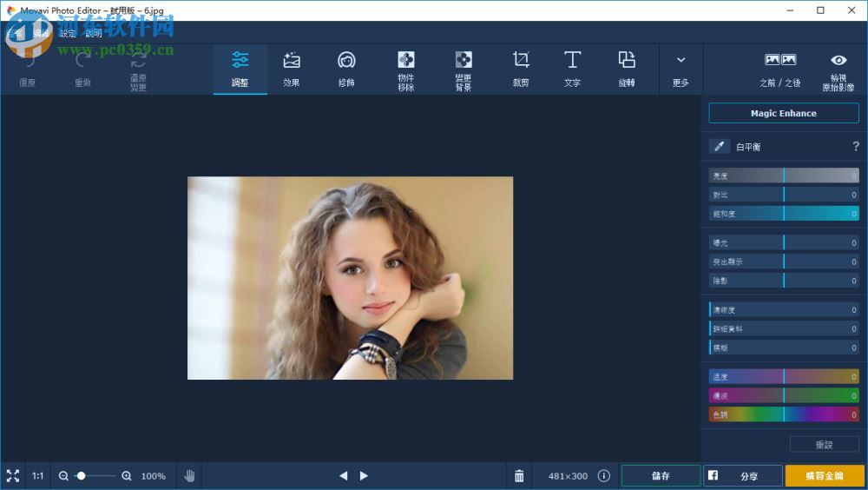This screenshot has width=868, height=490.
Task: Toggle the 之前 / 之後 before-after comparison view
Action: click(x=780, y=70)
